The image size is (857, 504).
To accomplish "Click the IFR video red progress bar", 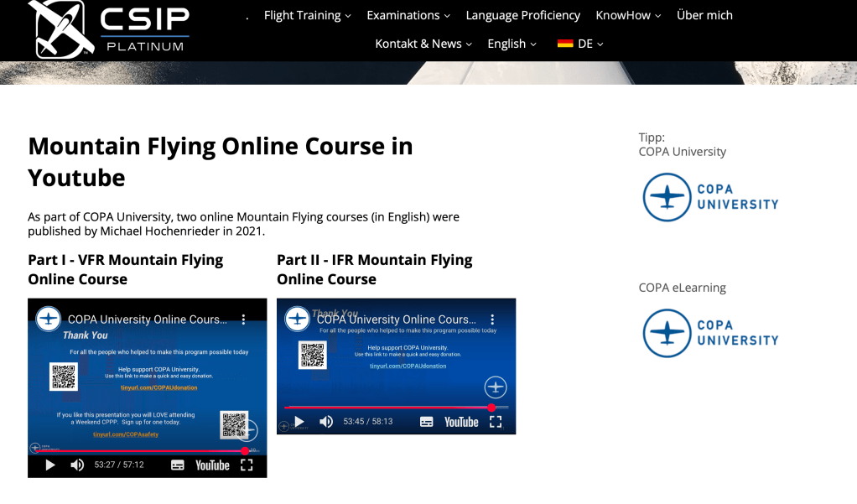I will [386, 408].
